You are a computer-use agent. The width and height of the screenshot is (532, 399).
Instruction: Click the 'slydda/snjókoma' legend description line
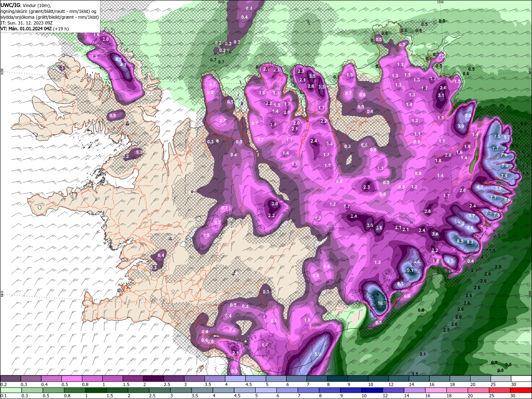coord(50,17)
